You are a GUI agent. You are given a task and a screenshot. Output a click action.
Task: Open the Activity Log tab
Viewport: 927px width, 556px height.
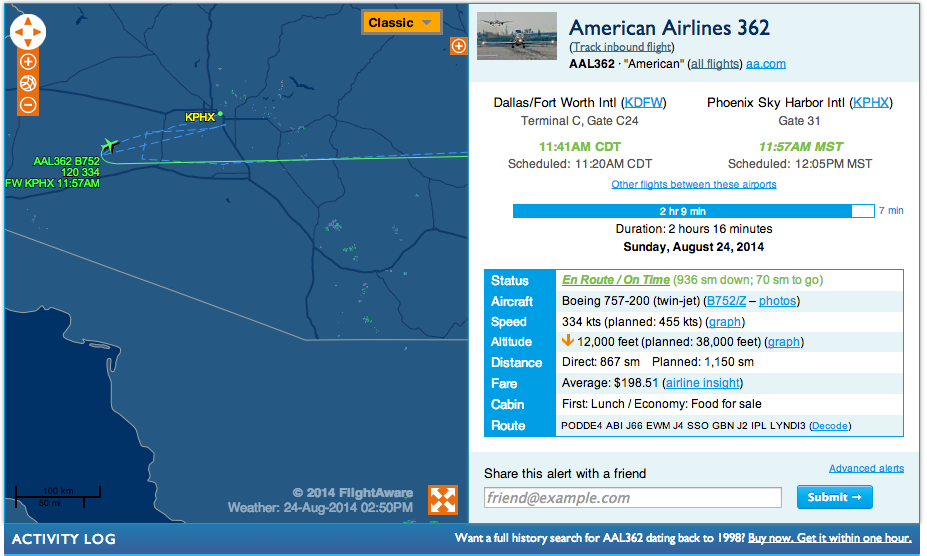click(x=64, y=539)
